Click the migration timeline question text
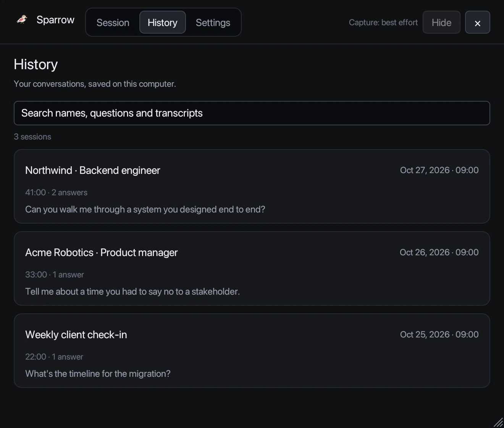 98,374
